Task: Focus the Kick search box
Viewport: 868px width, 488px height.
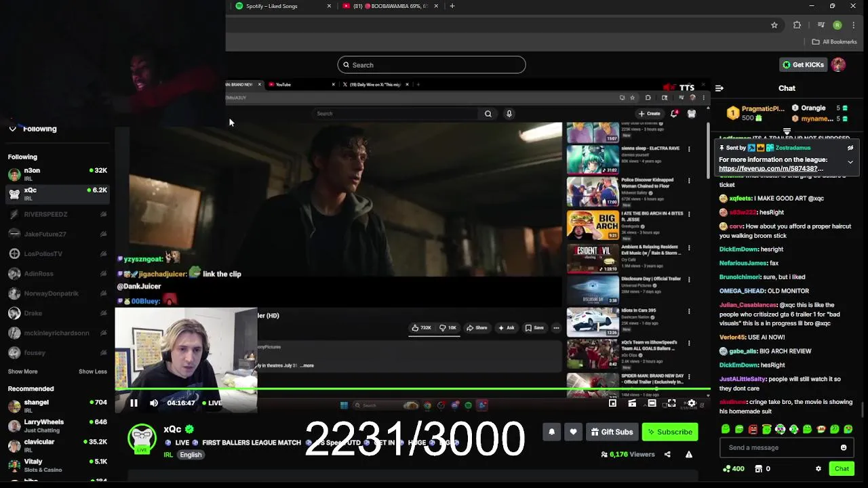Action: click(431, 65)
